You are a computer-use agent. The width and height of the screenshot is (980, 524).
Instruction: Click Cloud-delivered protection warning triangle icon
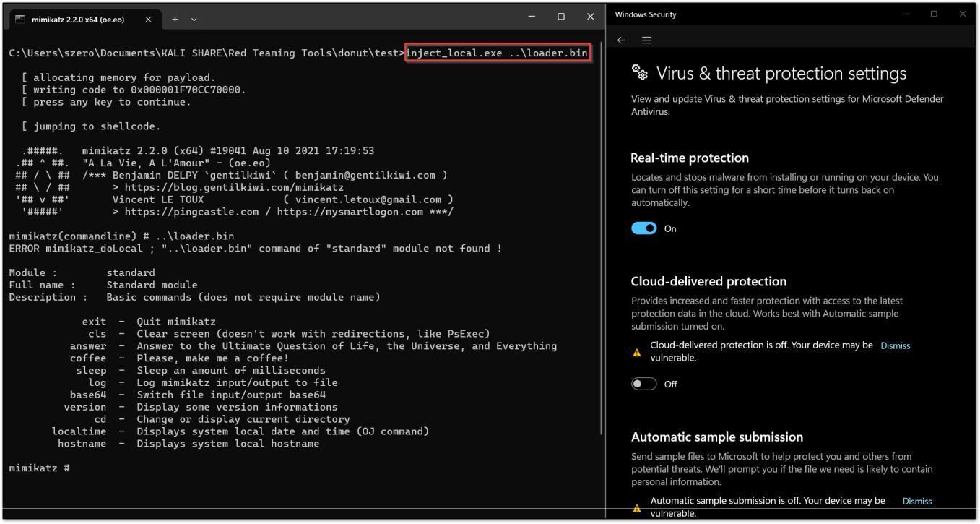(x=637, y=353)
